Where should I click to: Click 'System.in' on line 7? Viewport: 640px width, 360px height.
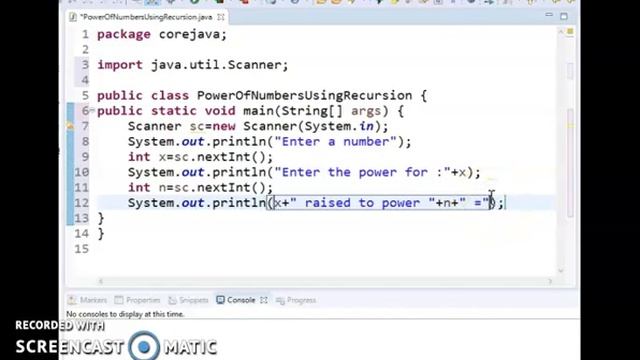point(339,126)
